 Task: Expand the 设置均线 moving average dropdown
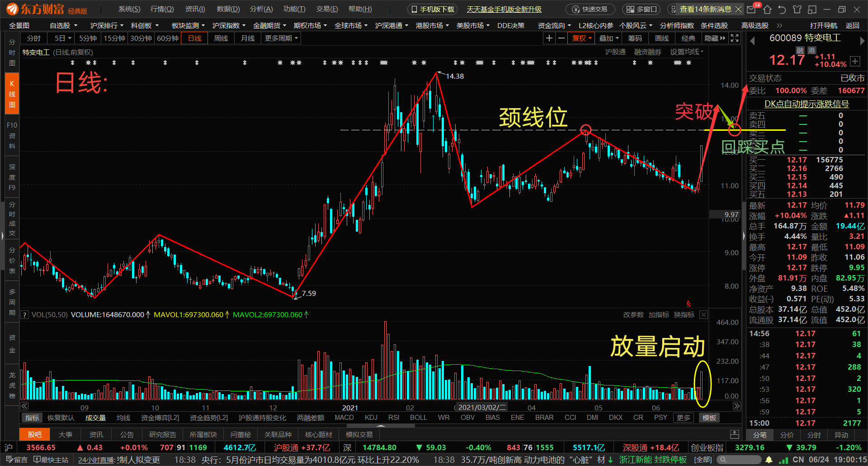tap(687, 52)
